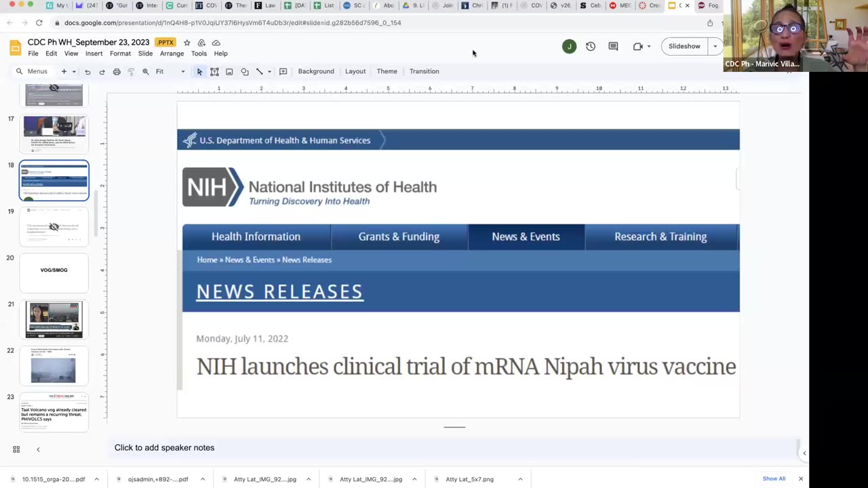Open version history clock icon

pyautogui.click(x=591, y=46)
